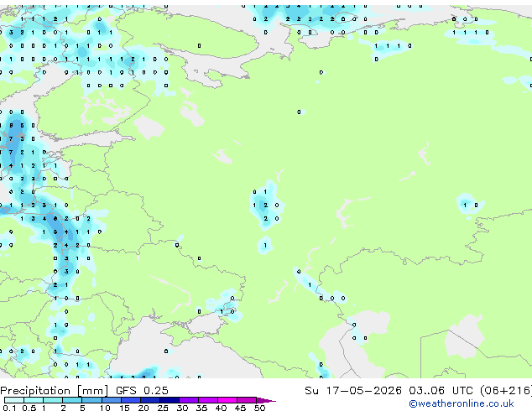This screenshot has height=411, width=532.
Task: Click the '40' legend scale label
Action: click(221, 408)
